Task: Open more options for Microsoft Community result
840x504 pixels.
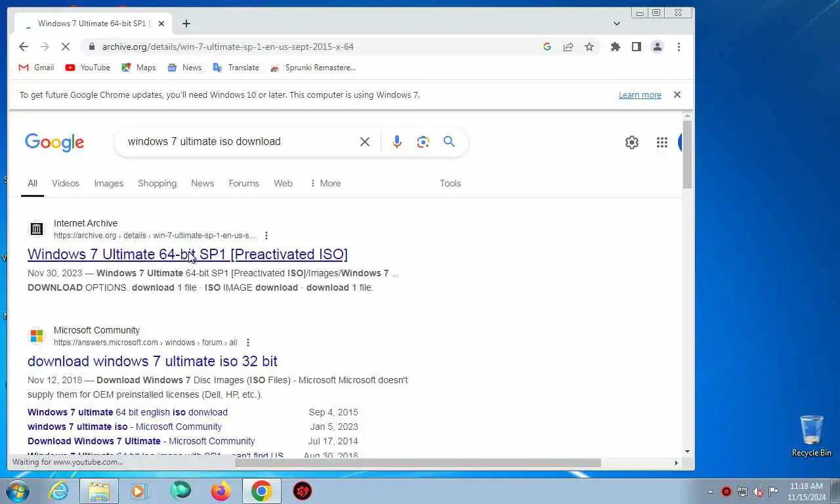Action: point(248,343)
